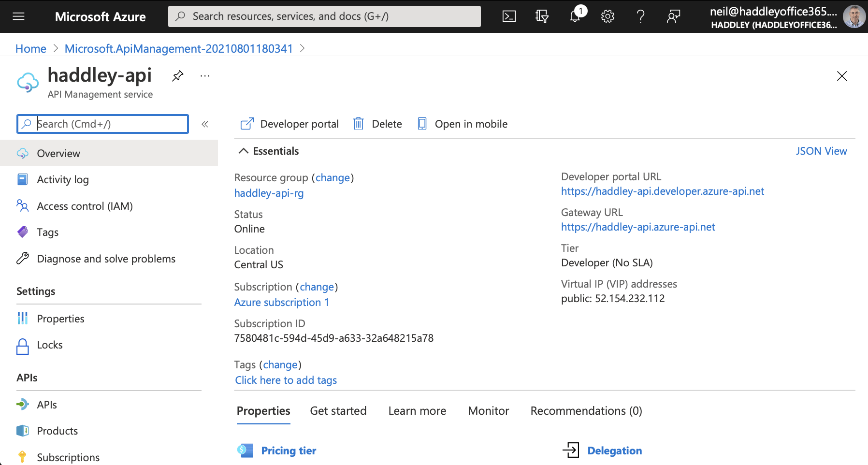Open the Directories and subscriptions filter icon

(542, 16)
